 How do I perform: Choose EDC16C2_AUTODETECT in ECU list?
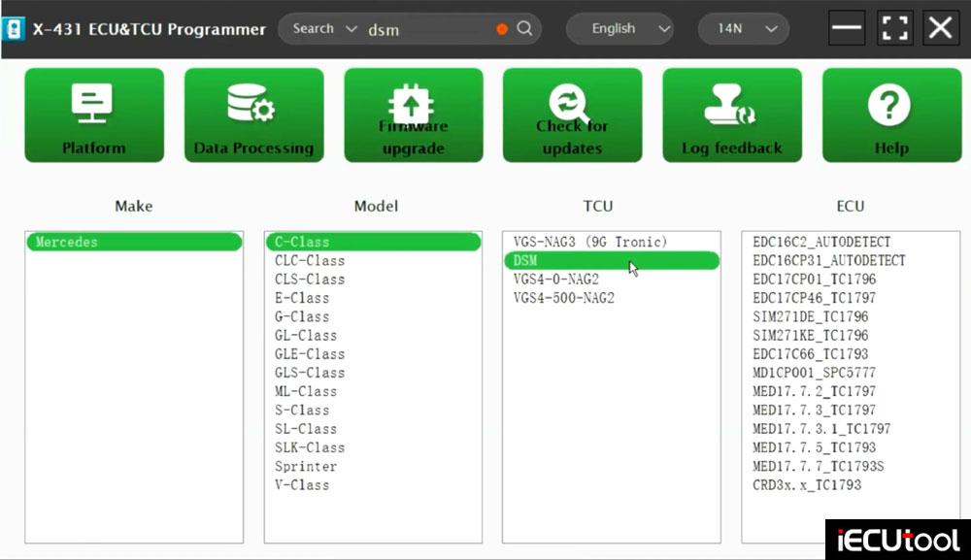[821, 242]
